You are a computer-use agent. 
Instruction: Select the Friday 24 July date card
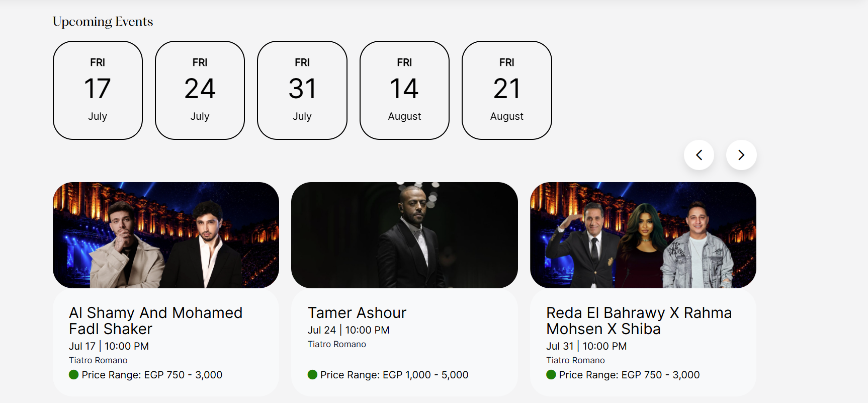(200, 90)
